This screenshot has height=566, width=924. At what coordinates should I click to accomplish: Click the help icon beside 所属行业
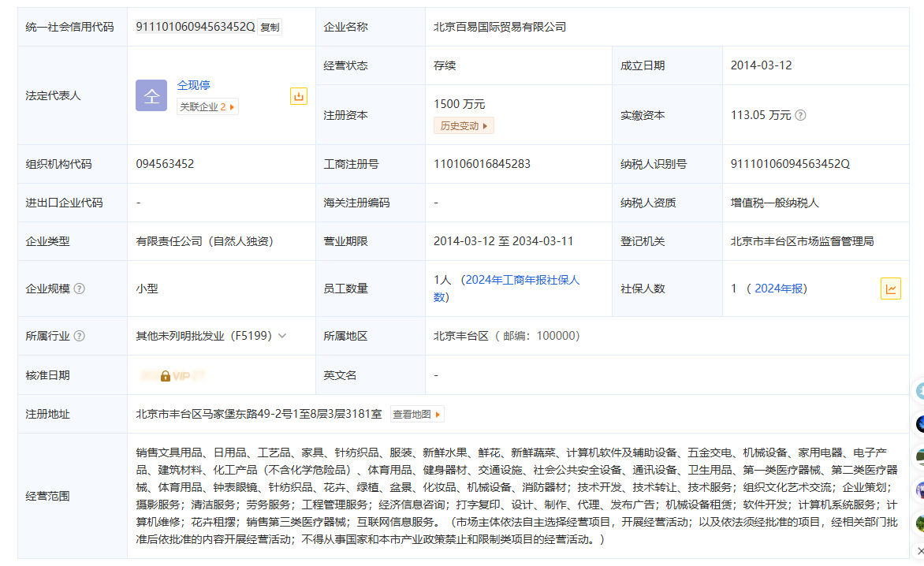tap(80, 336)
